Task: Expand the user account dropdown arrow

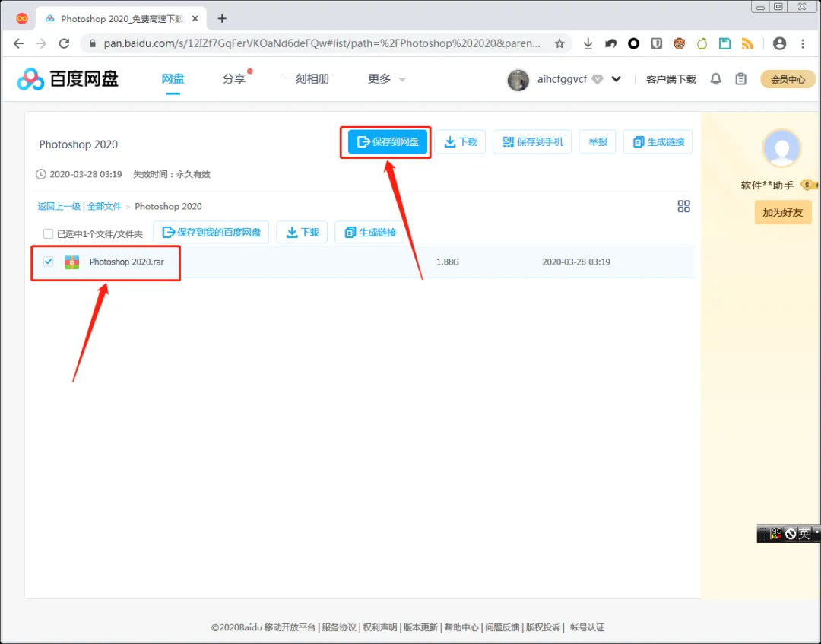Action: click(617, 79)
